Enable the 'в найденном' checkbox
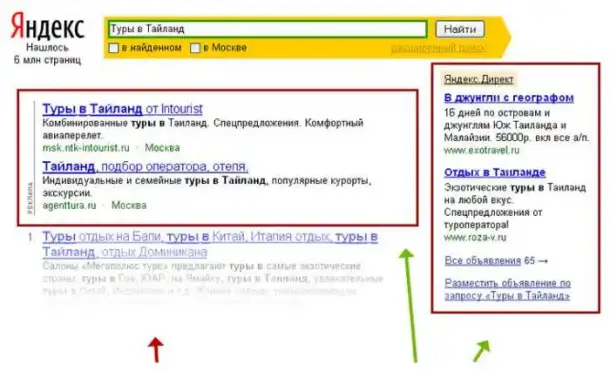 tap(114, 48)
